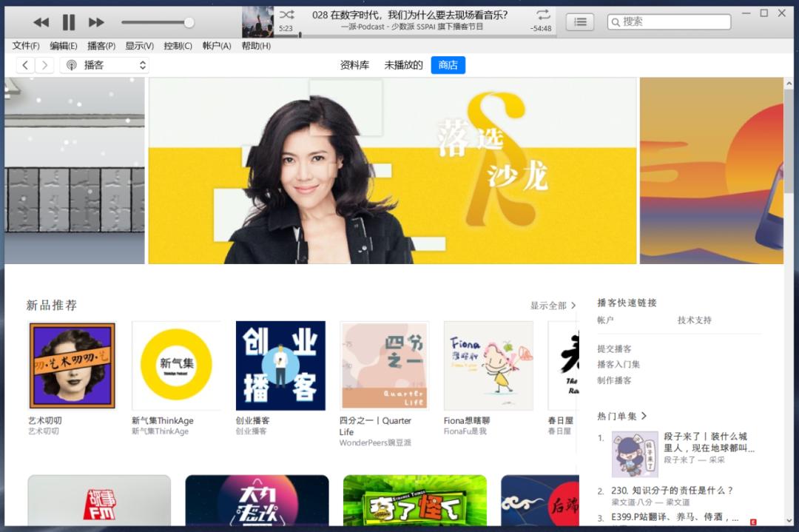Click the forward navigation arrow
This screenshot has height=532, width=799.
(x=43, y=65)
